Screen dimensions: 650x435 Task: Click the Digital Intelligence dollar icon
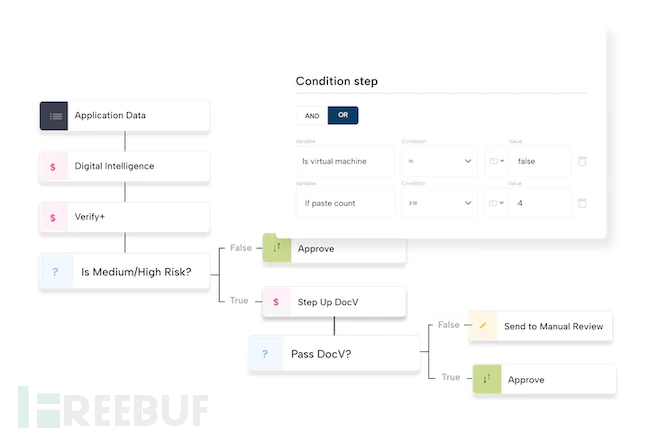pos(53,167)
